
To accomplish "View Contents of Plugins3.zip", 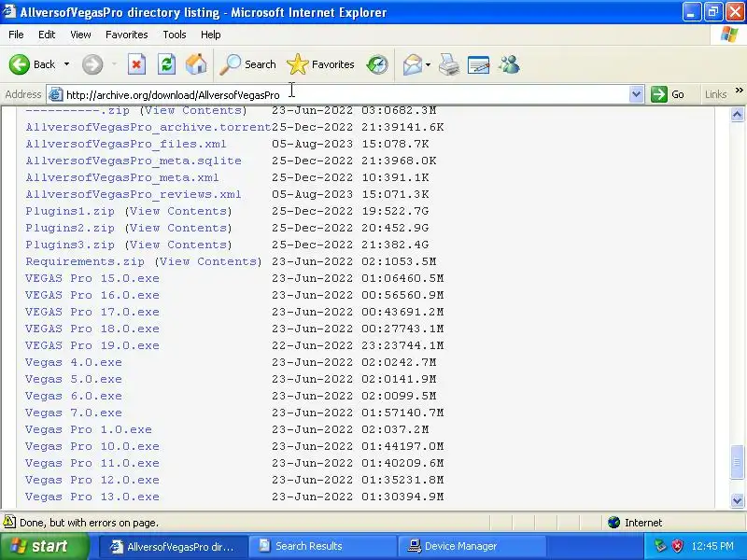I will [178, 245].
